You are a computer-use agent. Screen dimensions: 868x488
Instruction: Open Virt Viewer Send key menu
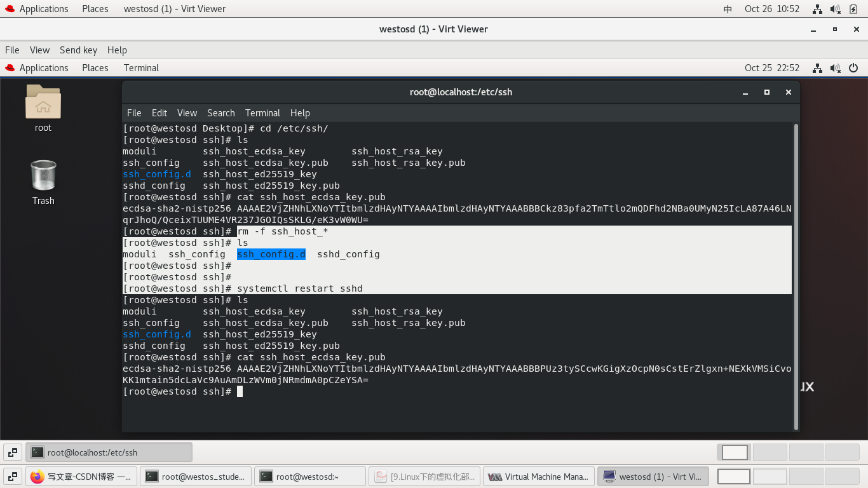[78, 50]
